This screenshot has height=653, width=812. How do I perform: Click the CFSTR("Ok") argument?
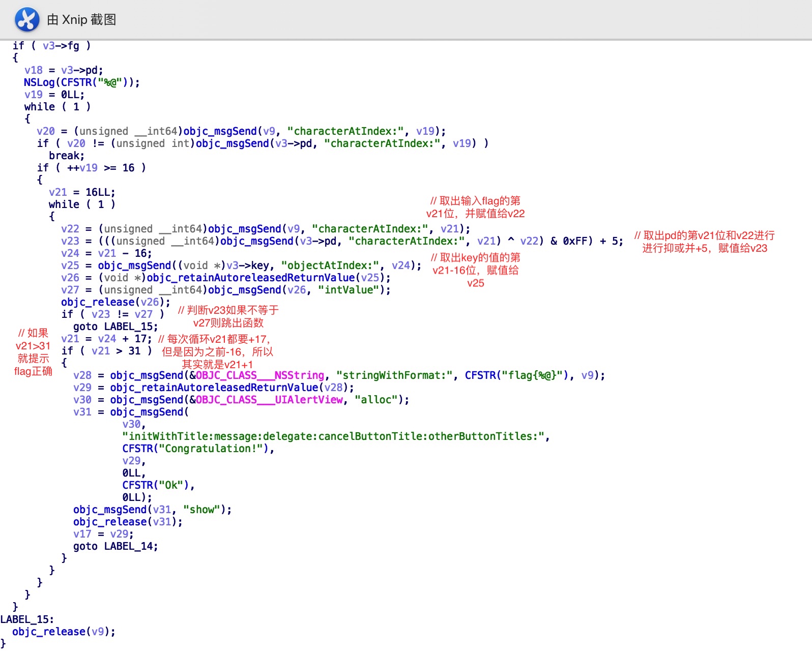click(x=158, y=485)
